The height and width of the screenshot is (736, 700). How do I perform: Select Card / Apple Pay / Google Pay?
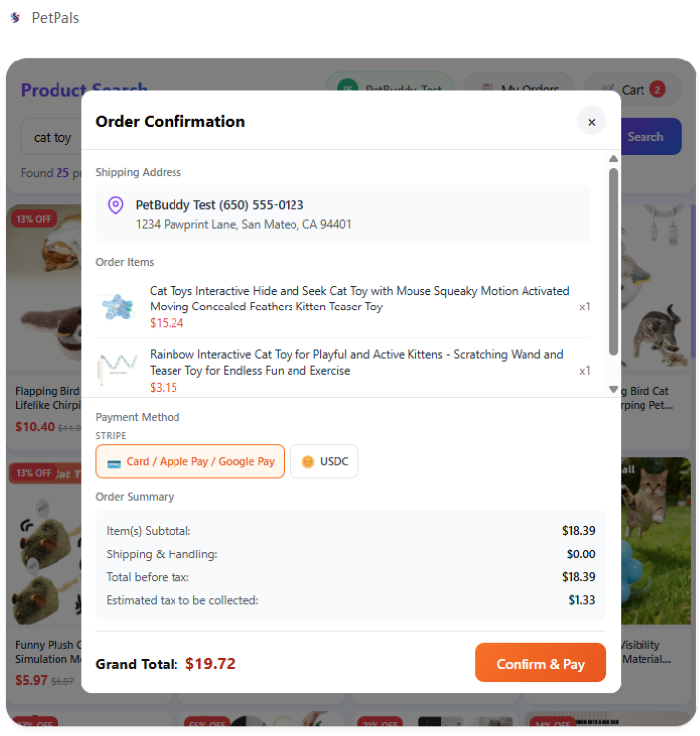(x=190, y=461)
